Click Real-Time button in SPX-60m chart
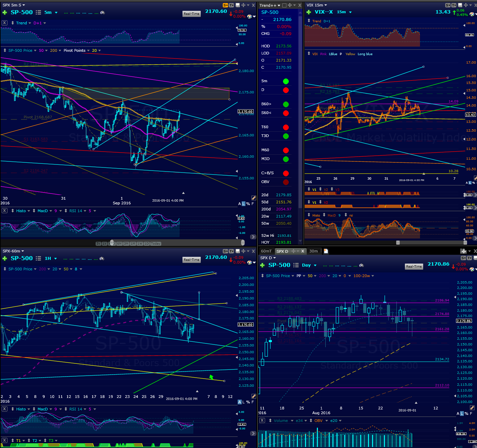 pyautogui.click(x=192, y=260)
